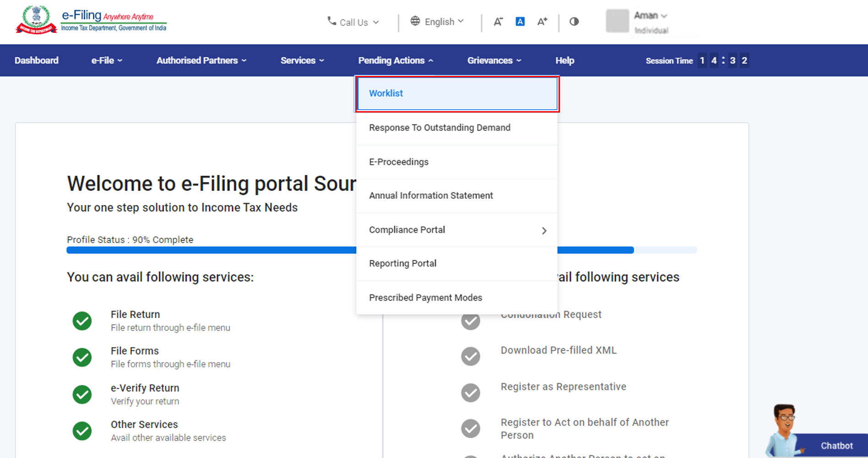The image size is (868, 458).
Task: Click the green checkmark beside File Return
Action: coord(82,321)
